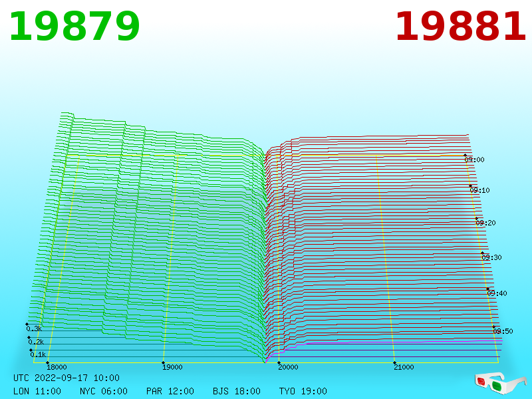The width and height of the screenshot is (532, 399).
Task: Click the 09:10 time axis marker
Action: (x=479, y=190)
